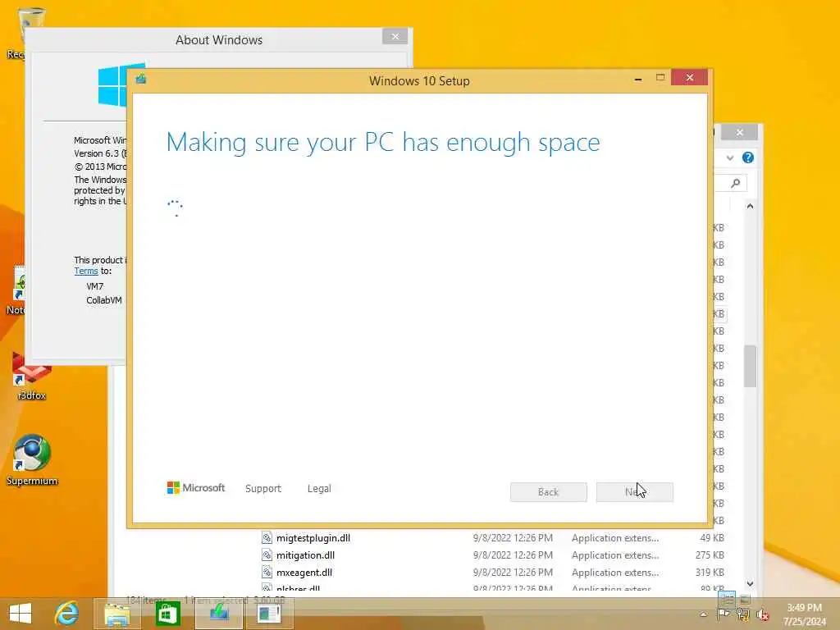Click the network icon in system tray
Viewport: 840px width, 630px height.
pyautogui.click(x=743, y=614)
